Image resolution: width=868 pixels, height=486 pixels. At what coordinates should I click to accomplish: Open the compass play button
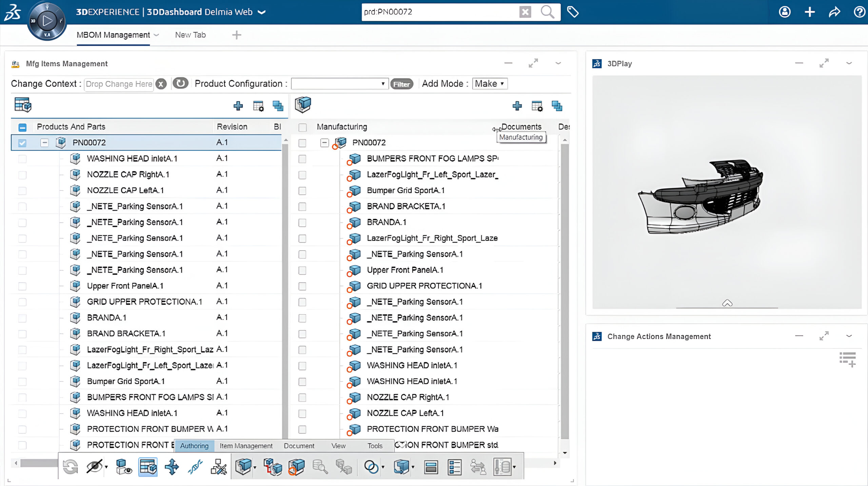[x=47, y=21]
